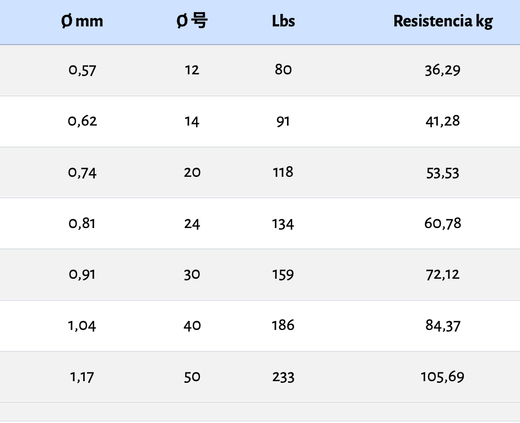Select the 36,29 resistance value
Image resolution: width=520 pixels, height=423 pixels.
click(x=443, y=70)
